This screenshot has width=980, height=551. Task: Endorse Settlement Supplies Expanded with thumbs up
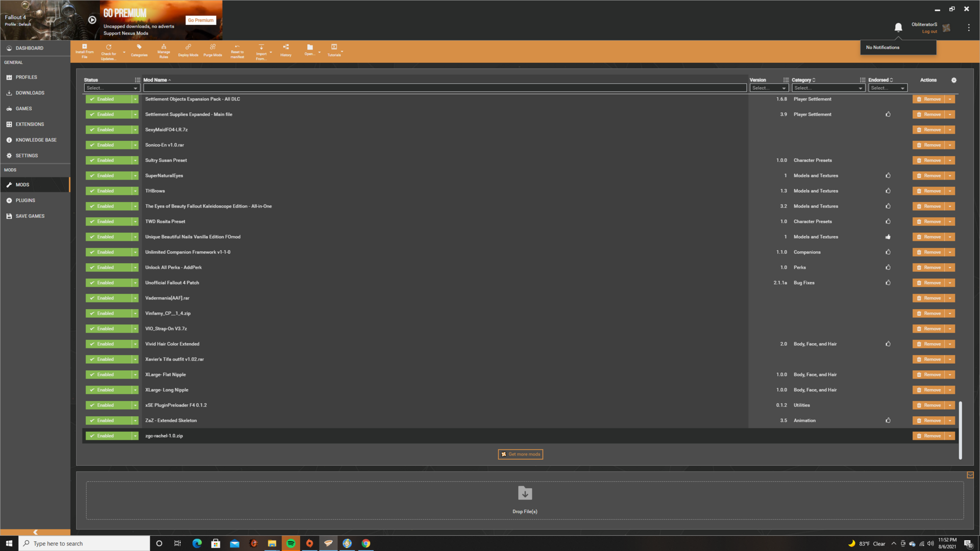[x=888, y=114]
